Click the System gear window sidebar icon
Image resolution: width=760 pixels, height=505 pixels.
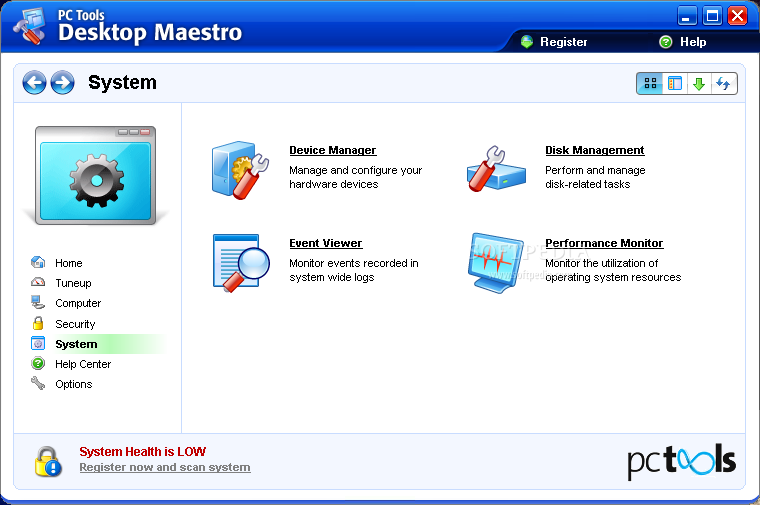38,344
